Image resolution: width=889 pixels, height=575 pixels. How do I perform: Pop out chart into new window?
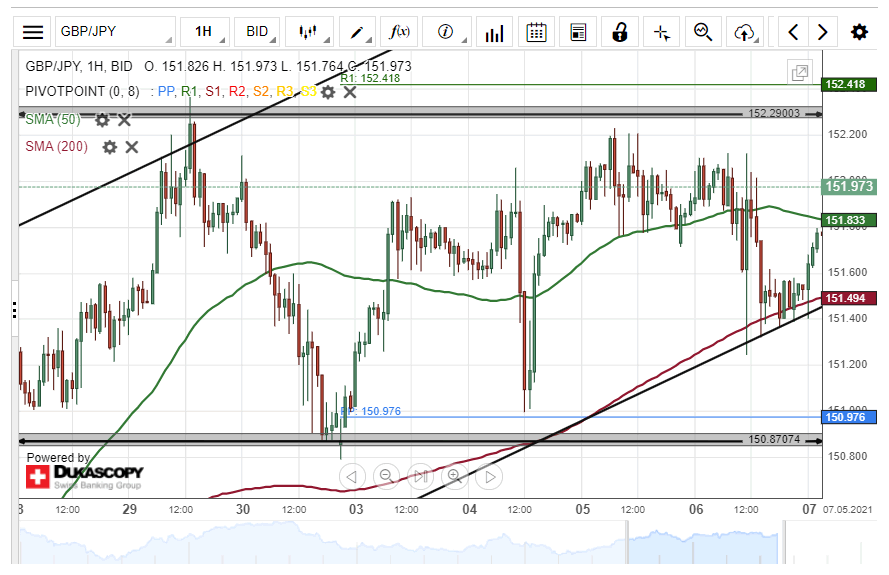click(x=799, y=72)
